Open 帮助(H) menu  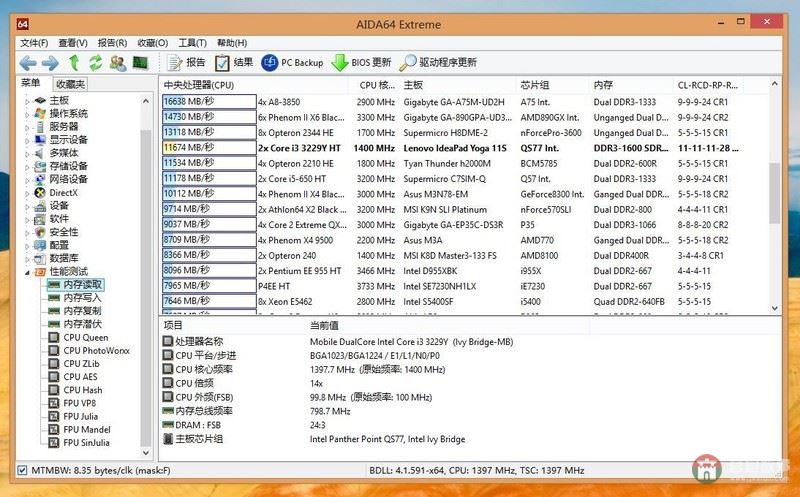232,43
